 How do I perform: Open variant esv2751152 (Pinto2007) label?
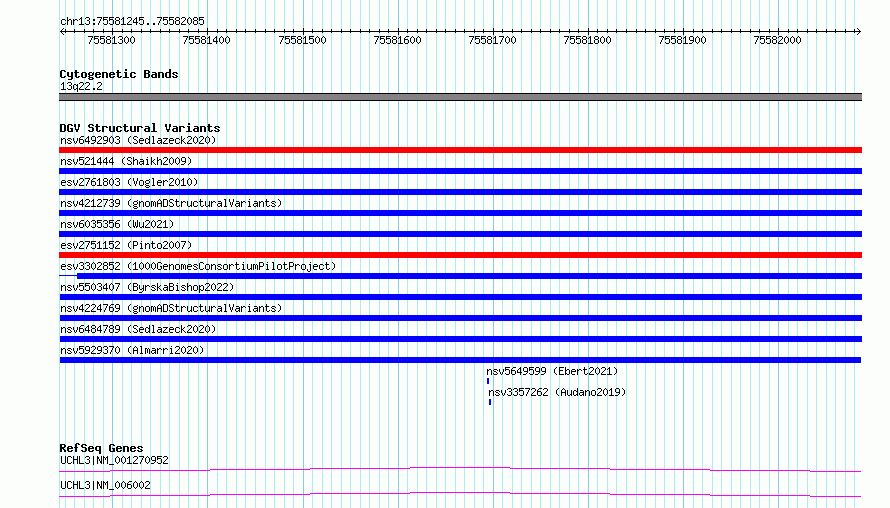[126, 245]
